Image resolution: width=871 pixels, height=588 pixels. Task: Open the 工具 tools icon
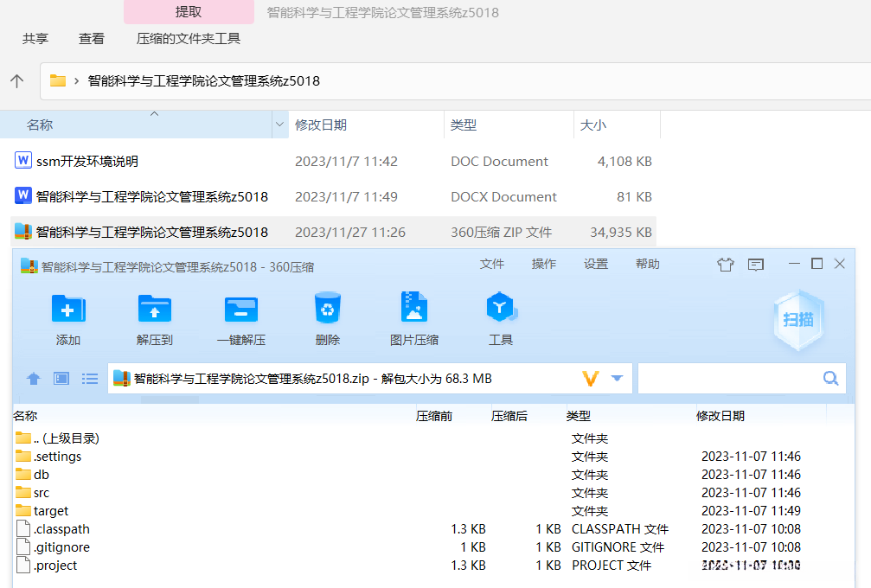tap(501, 307)
